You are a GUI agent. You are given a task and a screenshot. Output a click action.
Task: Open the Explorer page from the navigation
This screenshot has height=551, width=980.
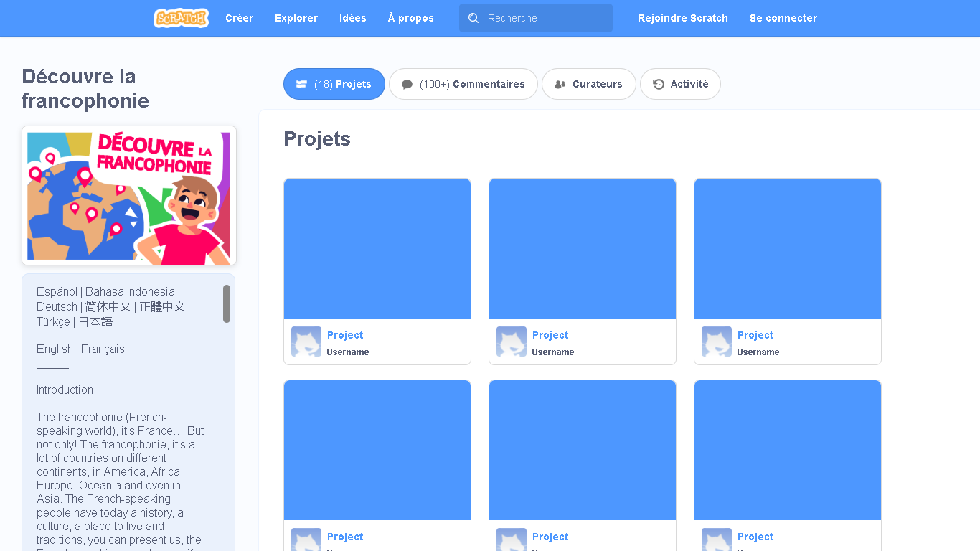(296, 18)
